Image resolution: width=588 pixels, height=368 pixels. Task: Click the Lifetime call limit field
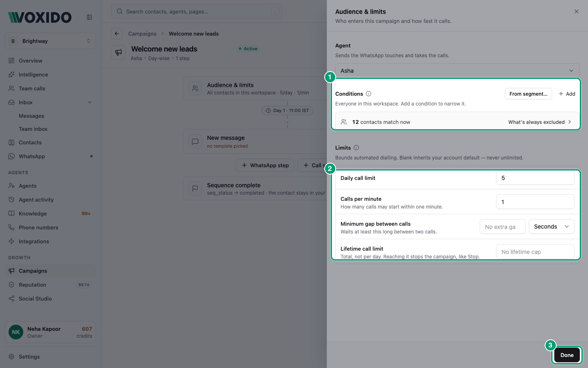pos(535,252)
